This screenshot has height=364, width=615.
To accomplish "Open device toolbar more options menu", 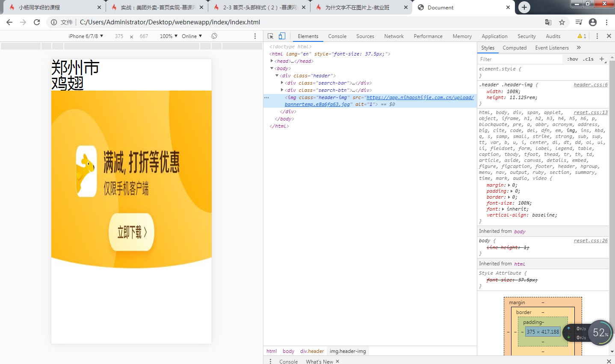I will [x=255, y=36].
